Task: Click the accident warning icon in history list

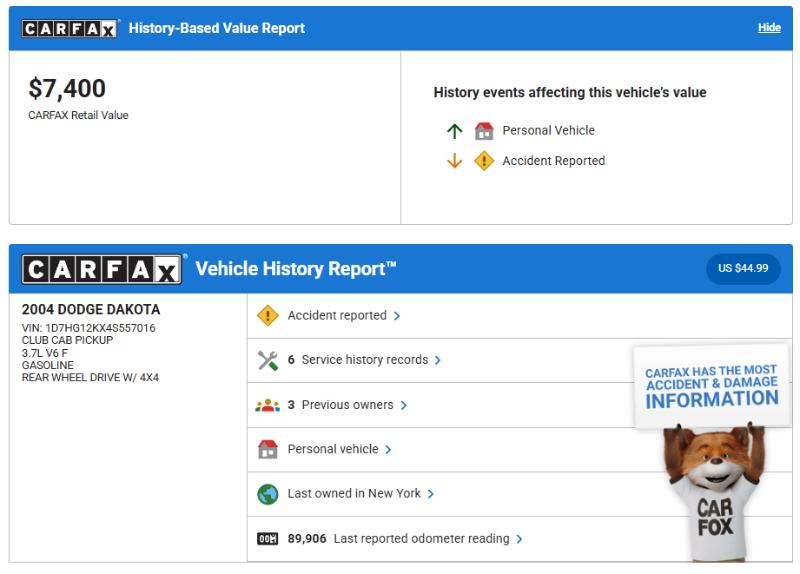Action: (267, 316)
